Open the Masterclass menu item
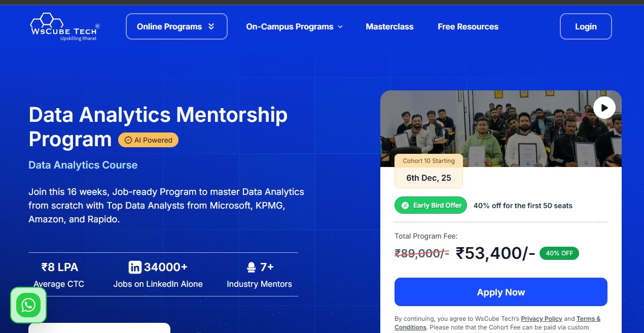Screen dimensions: 644x333 (x=389, y=26)
